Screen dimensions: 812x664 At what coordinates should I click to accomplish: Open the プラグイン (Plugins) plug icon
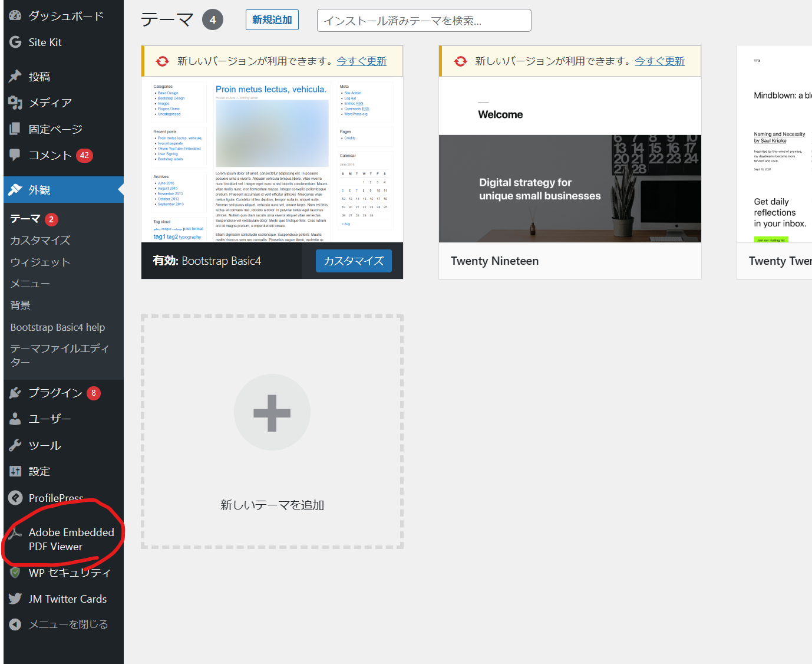point(15,392)
